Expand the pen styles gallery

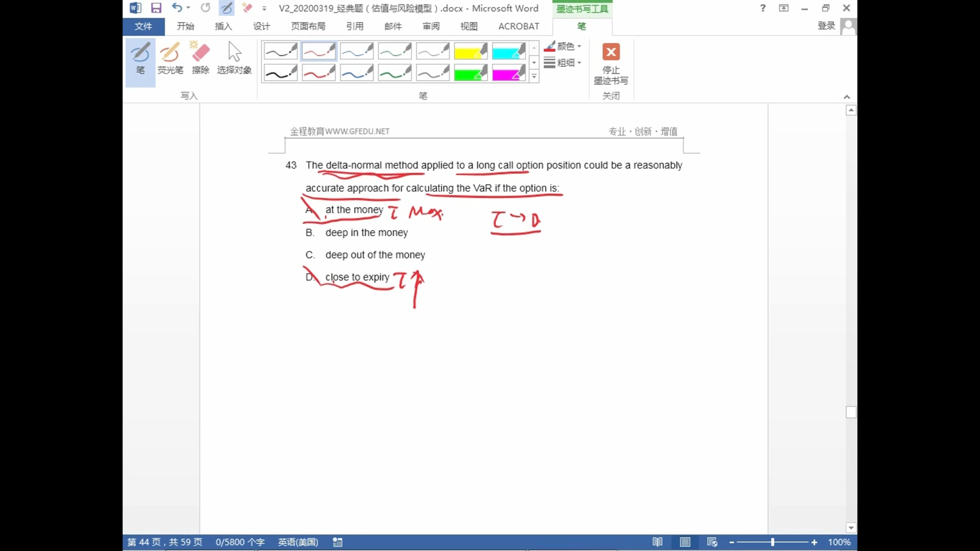click(x=534, y=76)
